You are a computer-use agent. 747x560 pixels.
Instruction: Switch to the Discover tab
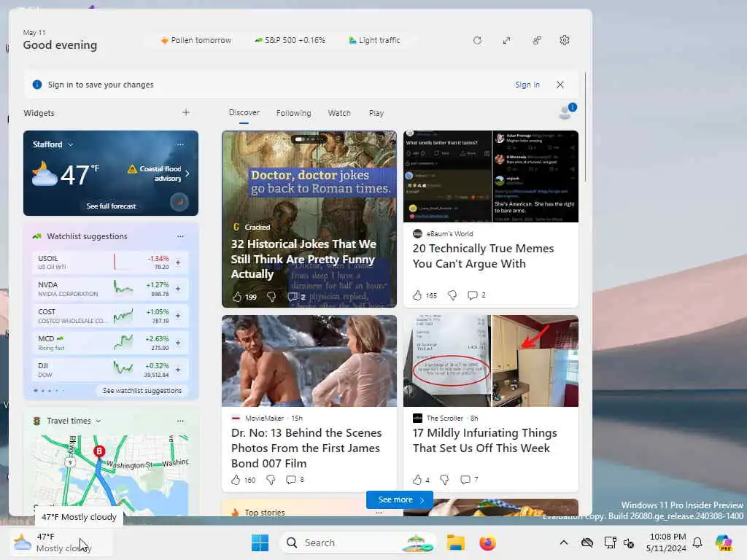pos(244,113)
